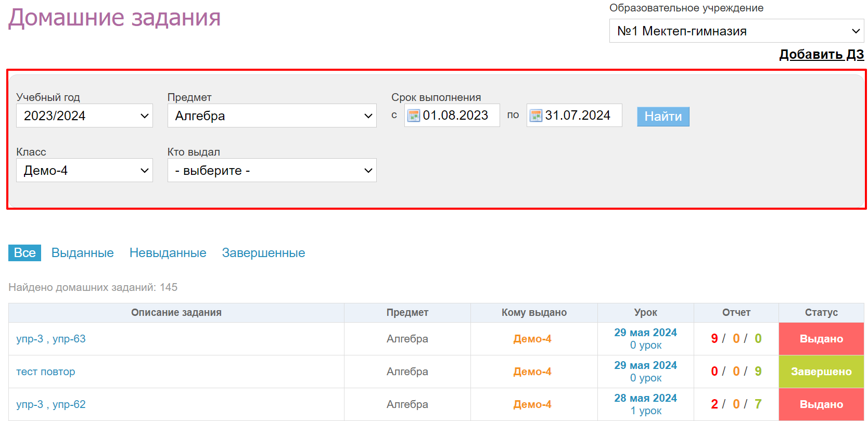This screenshot has height=421, width=868.
Task: Show the Завершенные tab
Action: click(x=263, y=253)
